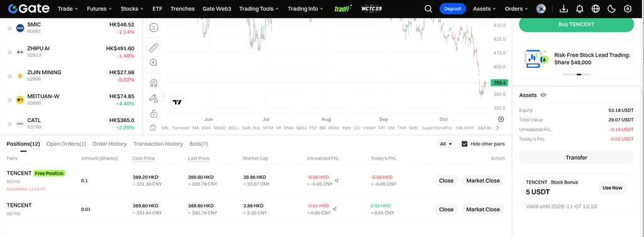The height and width of the screenshot is (237, 644).
Task: Switch to Bots(7) tab
Action: 199,144
